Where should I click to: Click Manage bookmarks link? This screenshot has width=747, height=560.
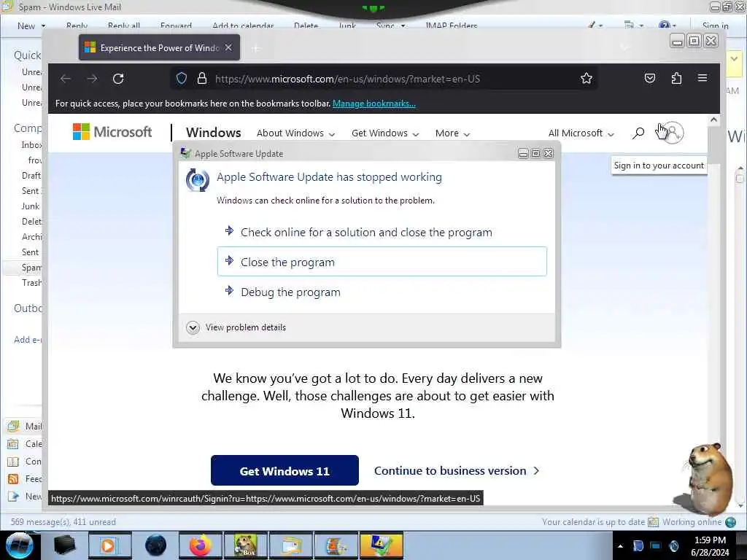tap(374, 104)
